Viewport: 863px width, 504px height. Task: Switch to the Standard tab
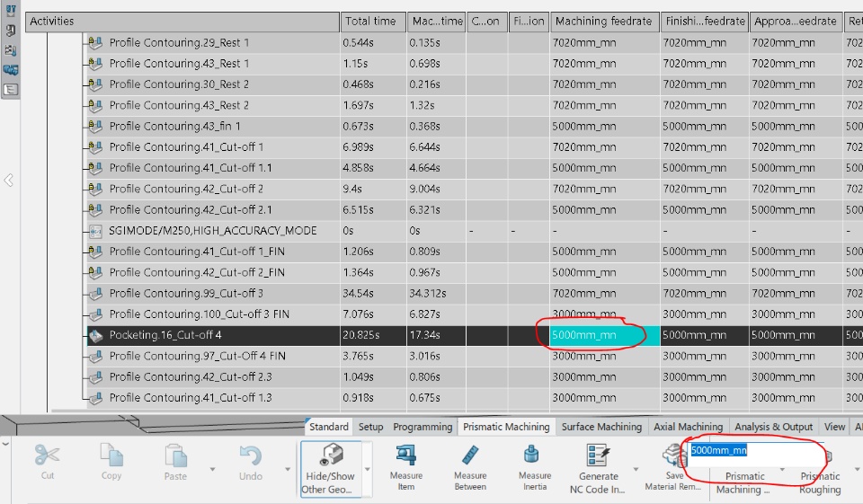(x=329, y=427)
